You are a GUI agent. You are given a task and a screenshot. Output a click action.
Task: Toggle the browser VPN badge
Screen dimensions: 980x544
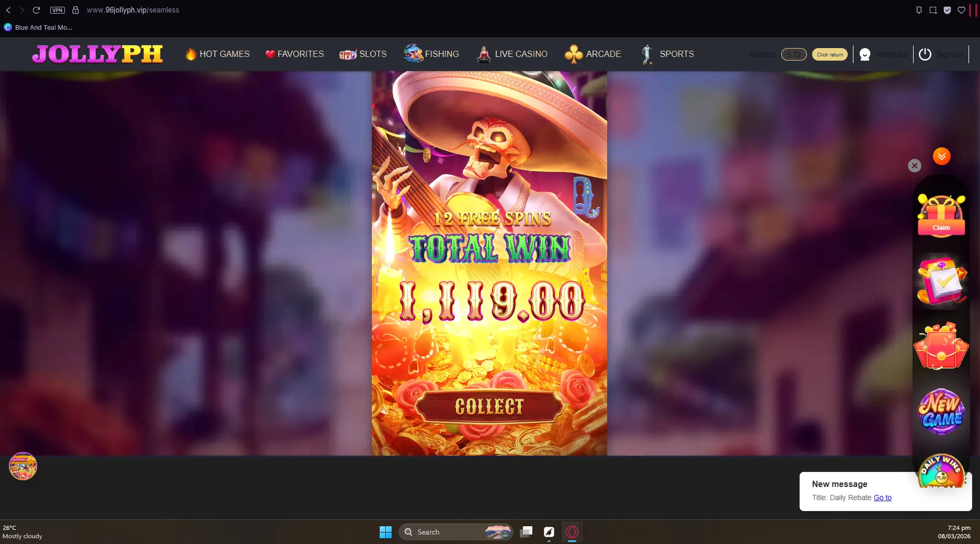[58, 10]
